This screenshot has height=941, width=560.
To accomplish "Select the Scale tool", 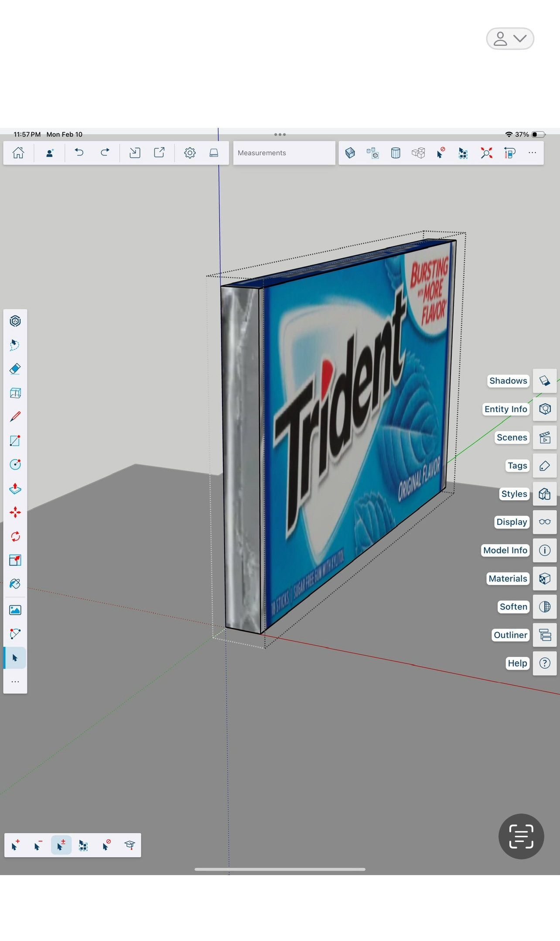I will [15, 560].
